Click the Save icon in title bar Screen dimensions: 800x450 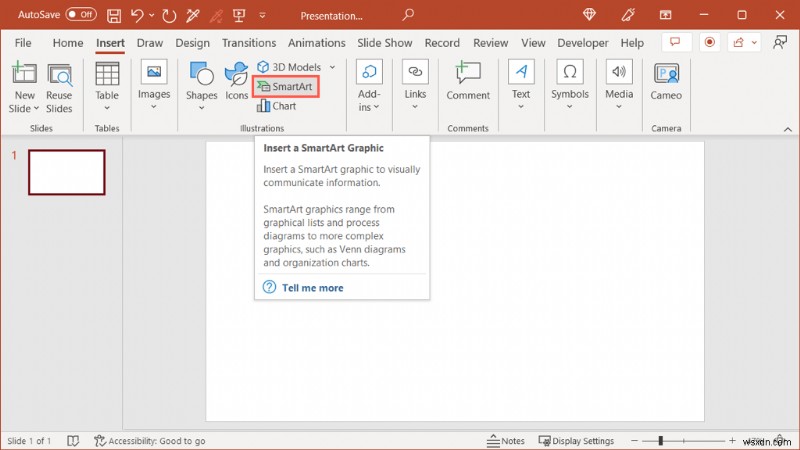tap(114, 15)
